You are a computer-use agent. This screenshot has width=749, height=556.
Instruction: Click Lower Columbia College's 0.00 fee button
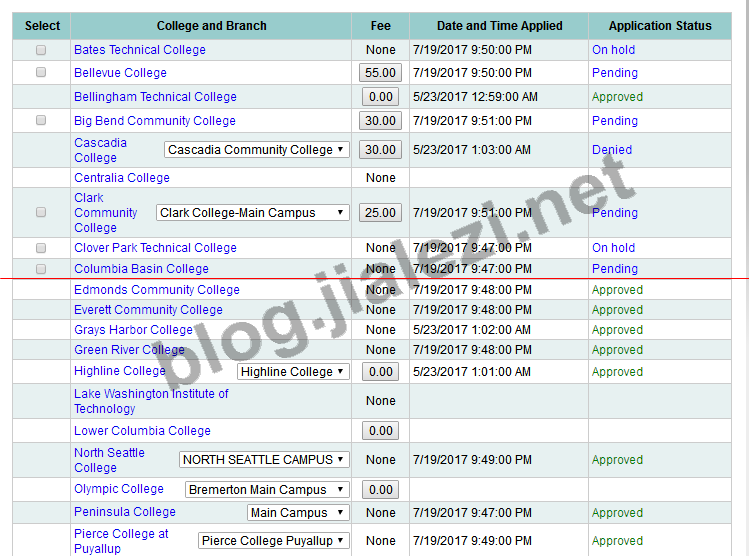coord(380,430)
